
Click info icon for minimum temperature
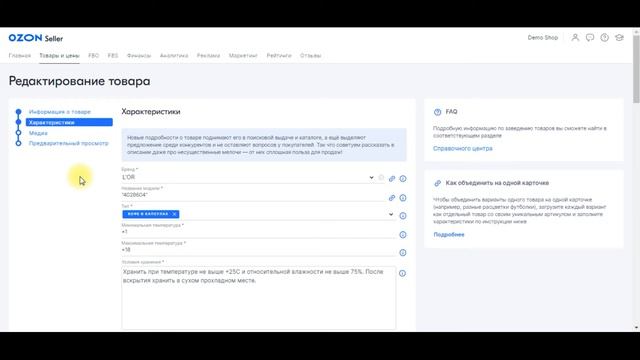click(403, 235)
